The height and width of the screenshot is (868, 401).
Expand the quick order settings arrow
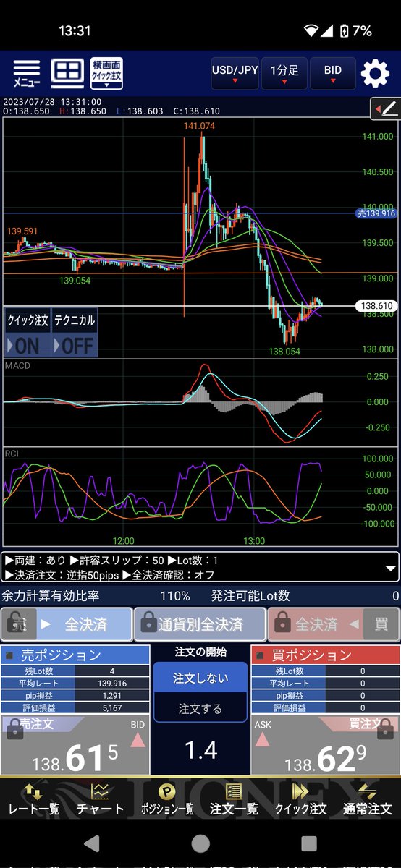[390, 568]
